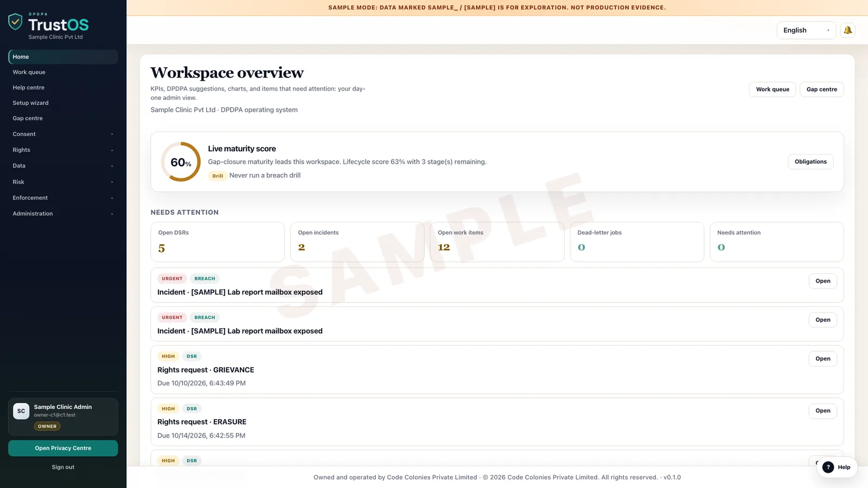
Task: Open the ERASURE rights request
Action: (822, 411)
